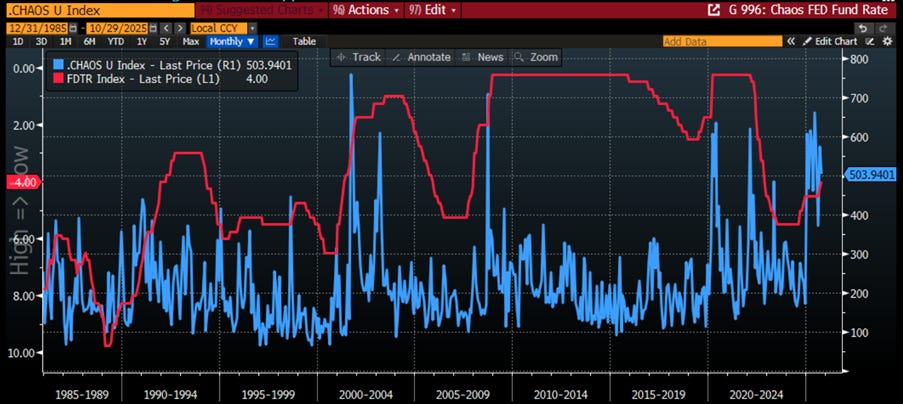Activate the Zoom magnifier tool
The height and width of the screenshot is (404, 903).
[536, 57]
